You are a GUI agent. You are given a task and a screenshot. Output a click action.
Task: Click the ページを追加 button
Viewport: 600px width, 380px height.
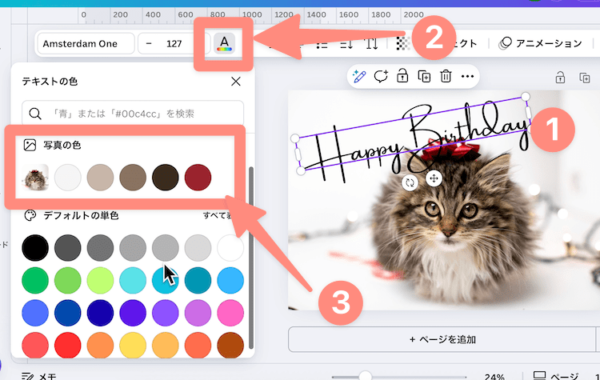pos(442,339)
